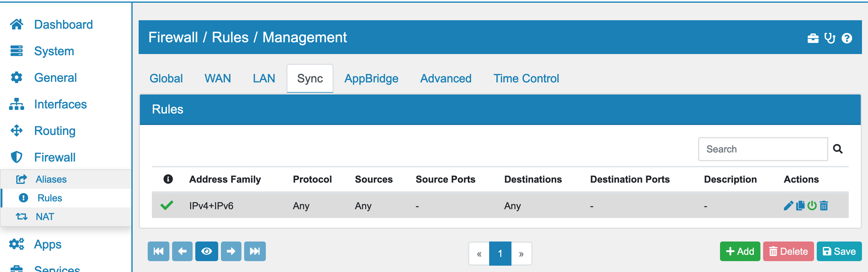Screen dimensions: 868x272
Task: Delete the rule with the row trash icon
Action: tap(823, 206)
